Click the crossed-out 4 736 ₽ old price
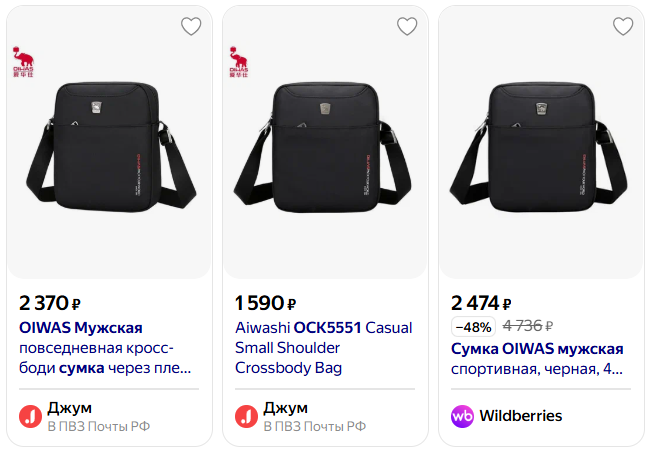The height and width of the screenshot is (453, 652). click(x=527, y=327)
